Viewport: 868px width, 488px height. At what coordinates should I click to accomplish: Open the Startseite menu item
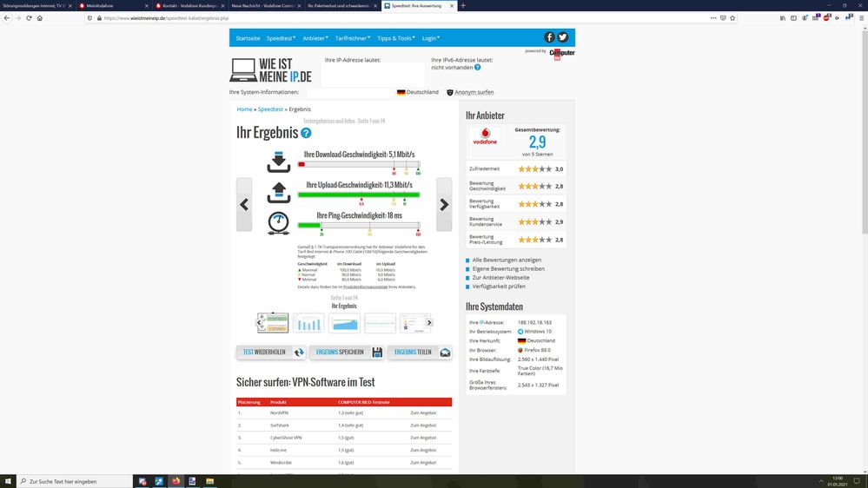click(248, 38)
